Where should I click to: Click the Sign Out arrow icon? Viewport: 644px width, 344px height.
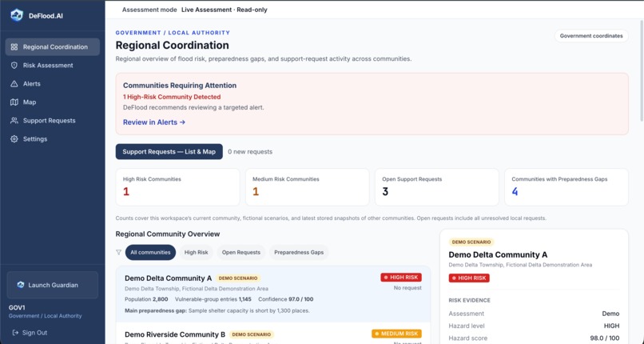pos(15,333)
